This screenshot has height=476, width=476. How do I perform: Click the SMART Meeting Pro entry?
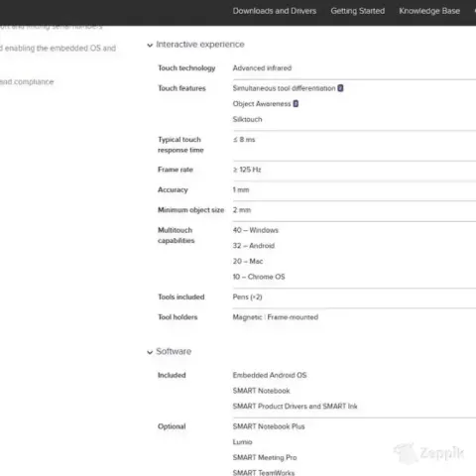click(x=265, y=457)
